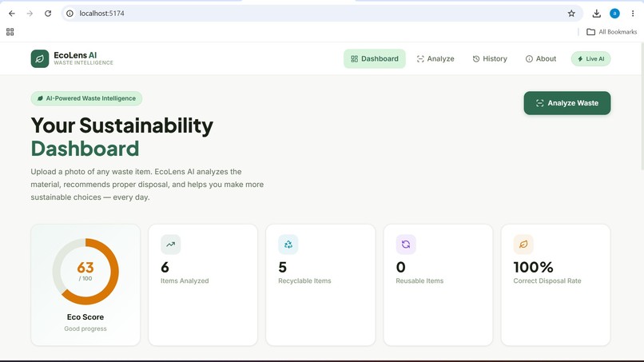Image resolution: width=644 pixels, height=362 pixels.
Task: Click the 'Good progress' text
Action: click(85, 328)
